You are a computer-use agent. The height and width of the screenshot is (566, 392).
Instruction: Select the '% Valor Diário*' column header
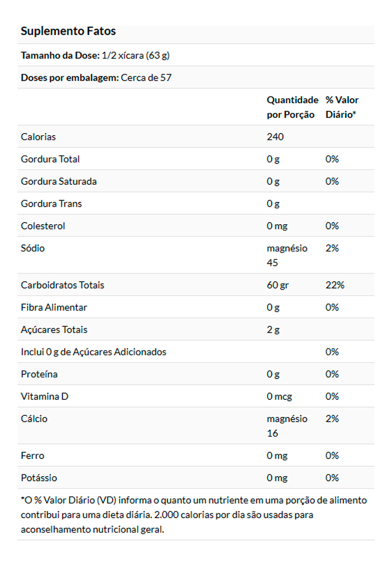(342, 107)
